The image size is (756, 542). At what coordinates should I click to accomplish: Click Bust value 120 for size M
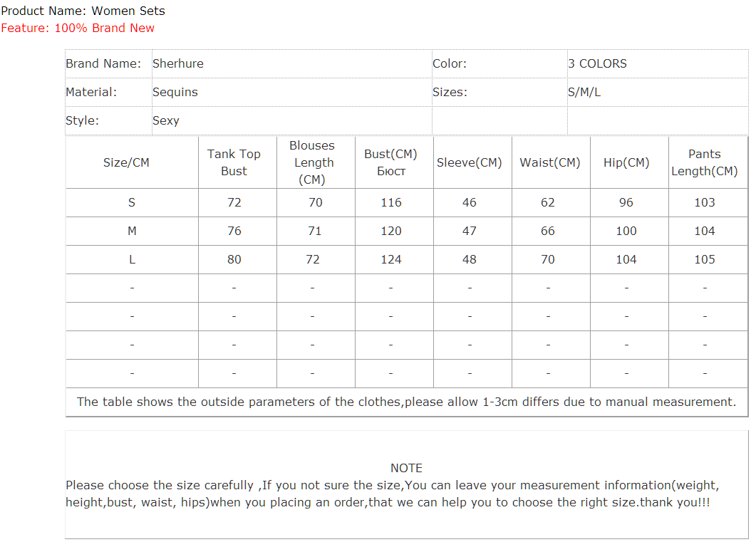391,231
